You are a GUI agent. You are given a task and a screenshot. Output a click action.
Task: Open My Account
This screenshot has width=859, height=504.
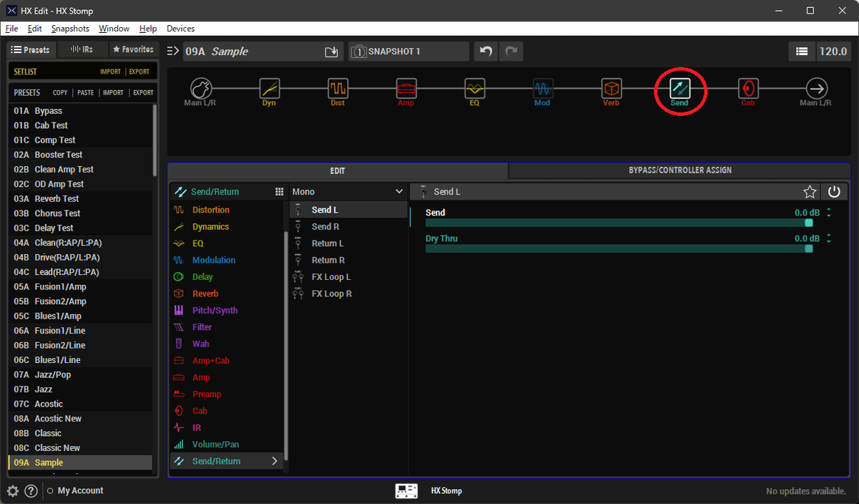pyautogui.click(x=80, y=491)
